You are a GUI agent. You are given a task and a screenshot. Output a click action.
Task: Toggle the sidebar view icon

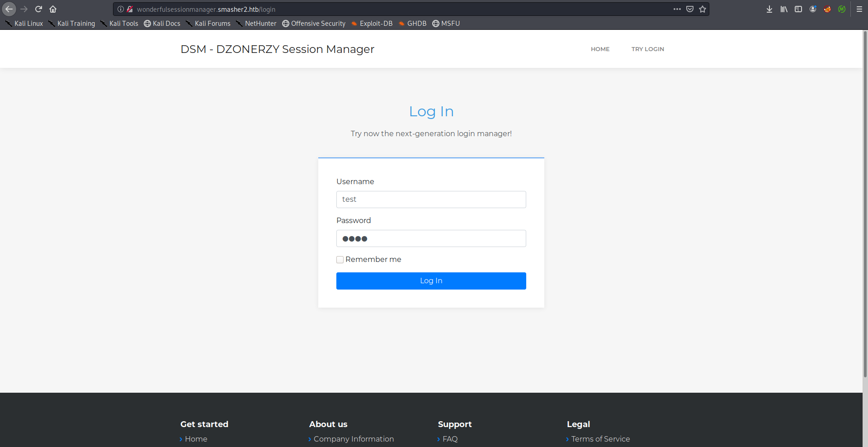pyautogui.click(x=798, y=9)
